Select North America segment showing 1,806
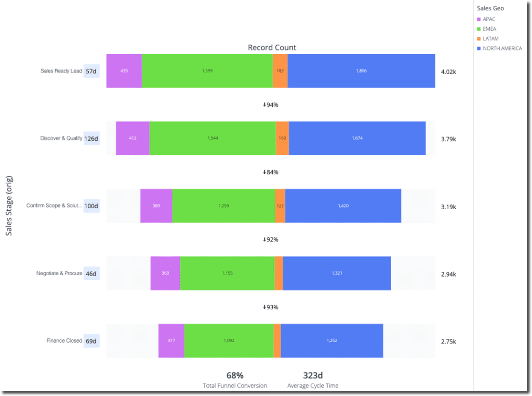Image resolution: width=532 pixels, height=396 pixels. pyautogui.click(x=362, y=71)
